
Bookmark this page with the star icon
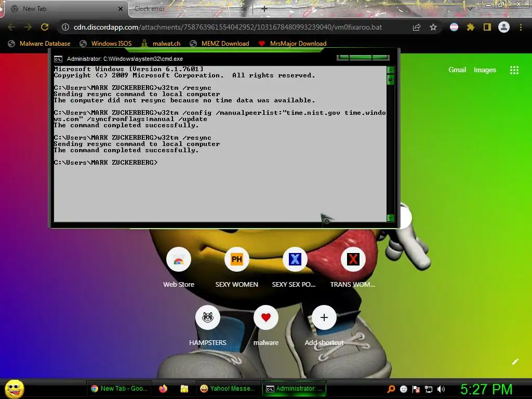[x=433, y=27]
